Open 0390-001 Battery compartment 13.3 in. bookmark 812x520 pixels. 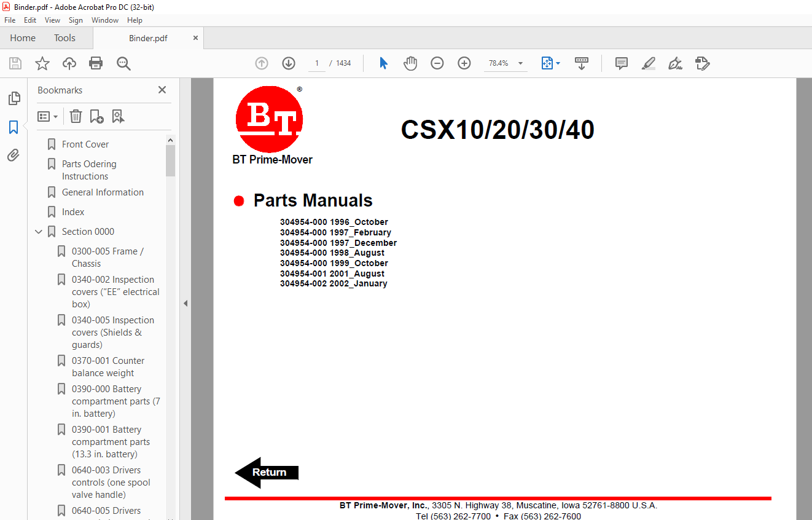coord(111,442)
